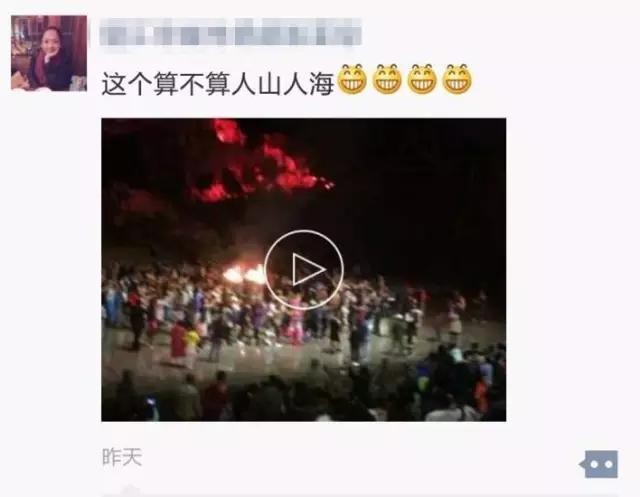Play the crowd bonfire video
The width and height of the screenshot is (640, 497).
304,270
